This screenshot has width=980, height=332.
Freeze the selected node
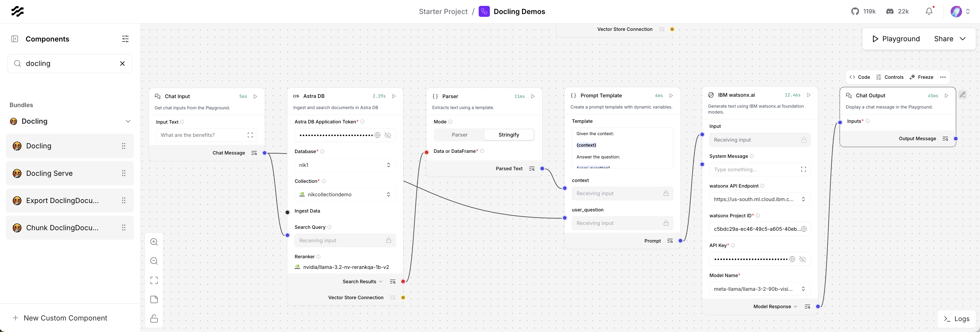pyautogui.click(x=921, y=77)
